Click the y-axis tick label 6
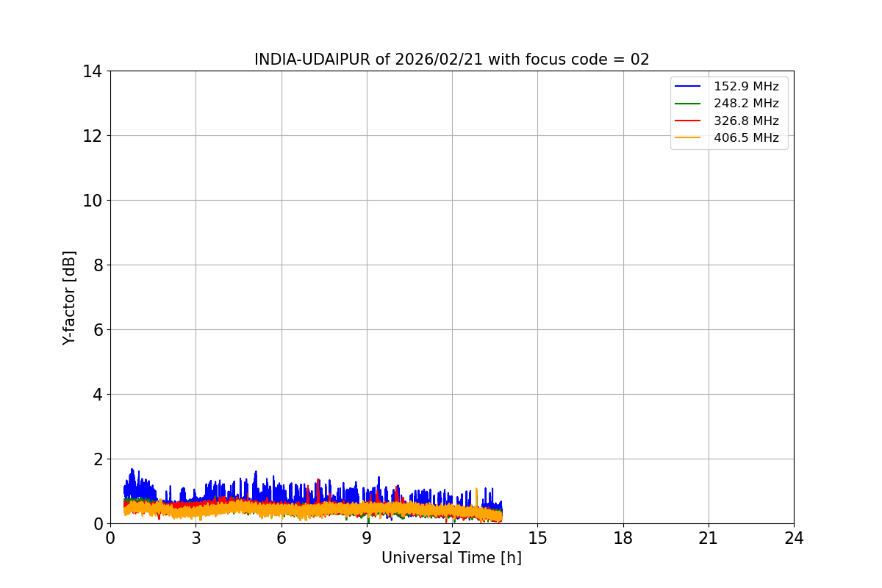The height and width of the screenshot is (588, 882). point(97,330)
